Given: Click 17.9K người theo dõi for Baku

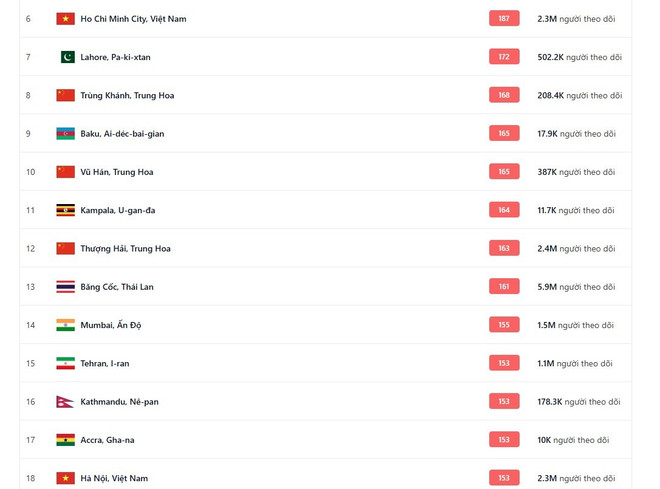Looking at the screenshot, I should coord(576,134).
